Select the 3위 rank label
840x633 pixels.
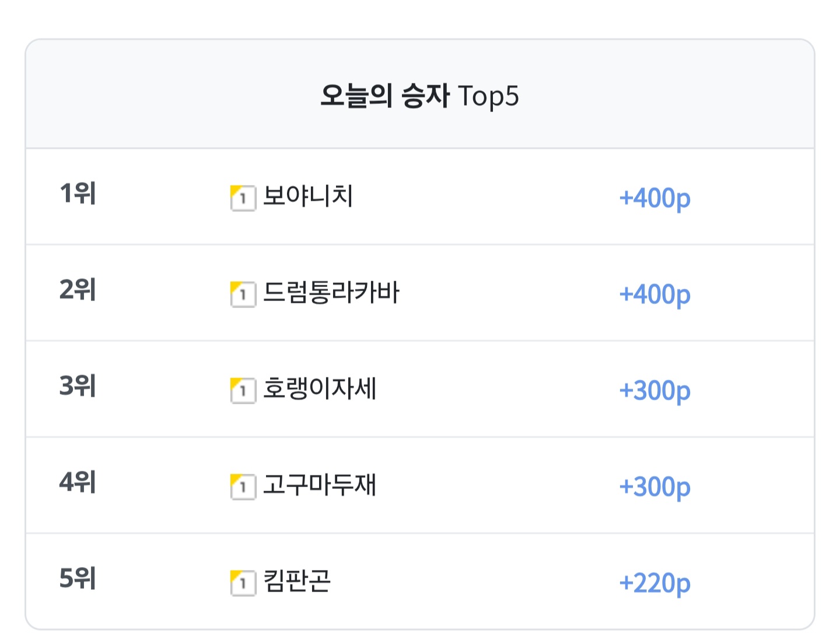78,386
